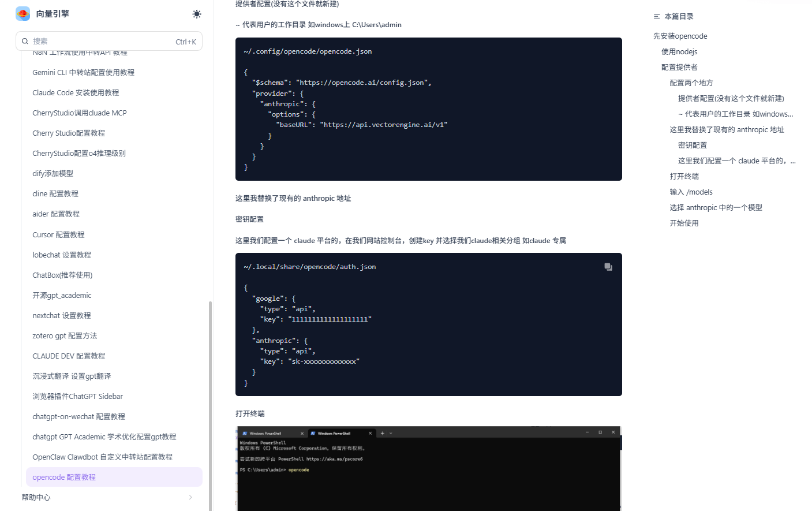The image size is (812, 511).
Task: Click the 向量引擎 logo icon
Action: [x=23, y=14]
